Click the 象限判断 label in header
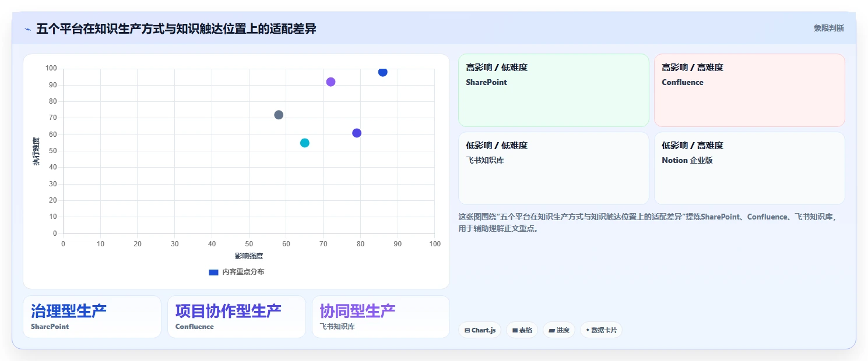 click(828, 29)
